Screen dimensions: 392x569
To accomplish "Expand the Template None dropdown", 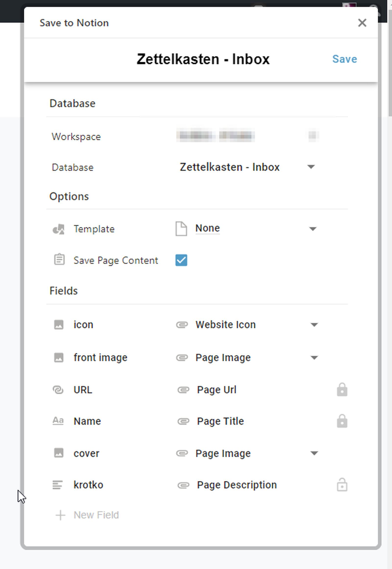I will pyautogui.click(x=313, y=229).
